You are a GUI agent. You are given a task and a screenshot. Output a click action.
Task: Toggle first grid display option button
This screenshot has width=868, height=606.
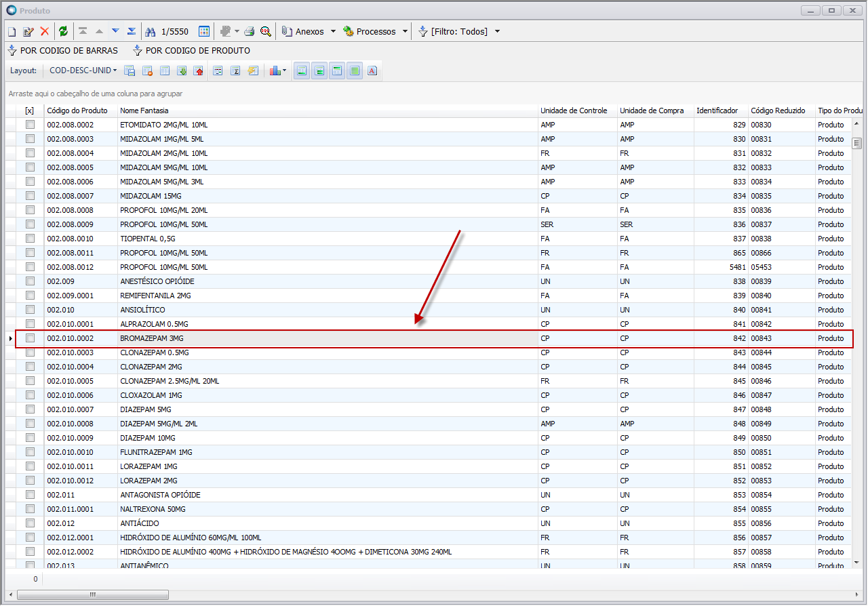click(302, 70)
